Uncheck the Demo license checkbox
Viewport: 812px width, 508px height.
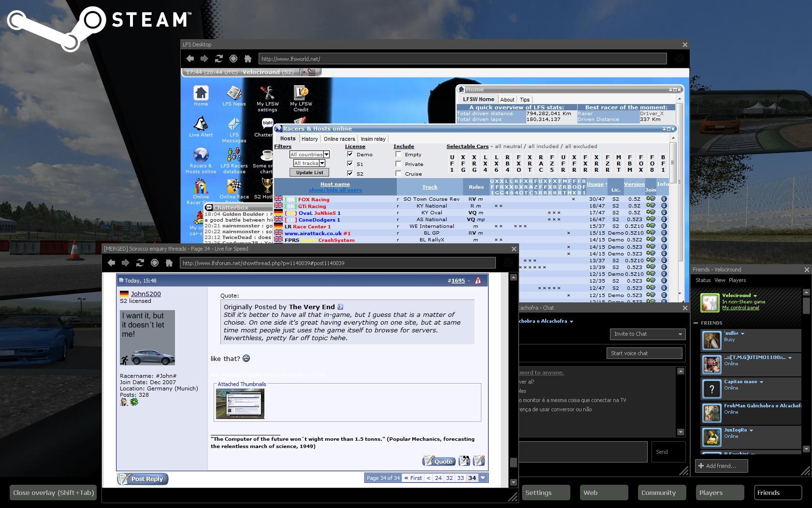point(350,154)
